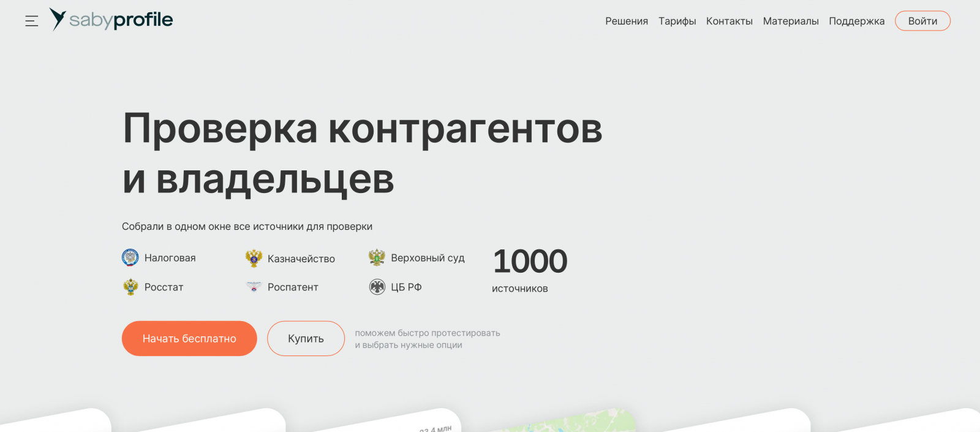Open the Решения menu item

pos(627,21)
